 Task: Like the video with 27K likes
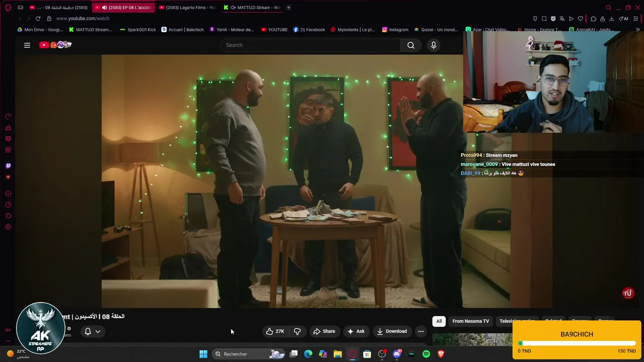(275, 331)
